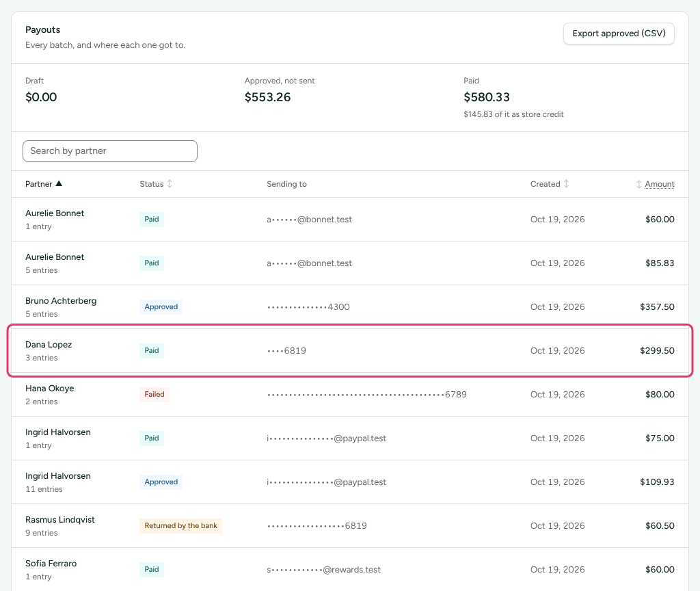Select the Bruno Achterberg partner name
Image resolution: width=700 pixels, height=591 pixels.
pyautogui.click(x=61, y=301)
